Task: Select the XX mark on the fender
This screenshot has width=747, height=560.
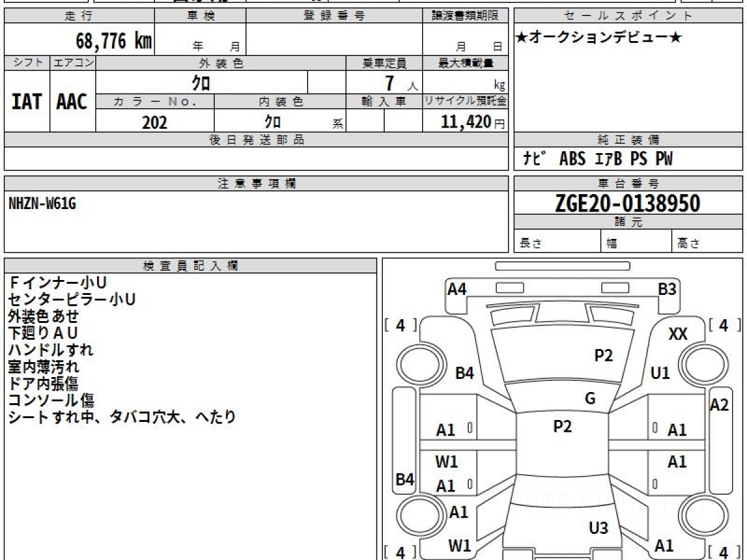Action: click(x=678, y=334)
